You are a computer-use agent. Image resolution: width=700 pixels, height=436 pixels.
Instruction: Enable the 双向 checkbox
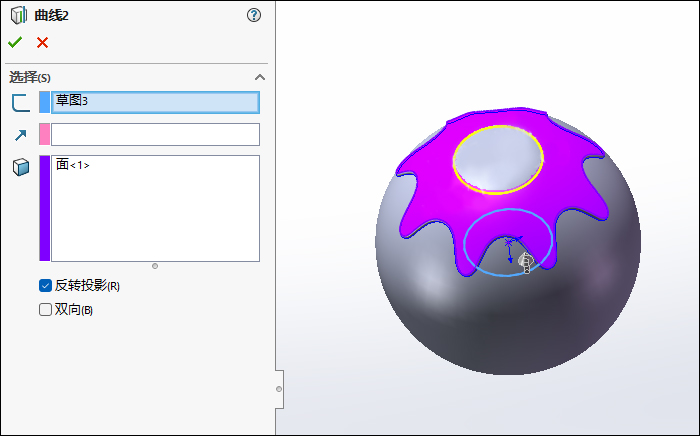(45, 310)
